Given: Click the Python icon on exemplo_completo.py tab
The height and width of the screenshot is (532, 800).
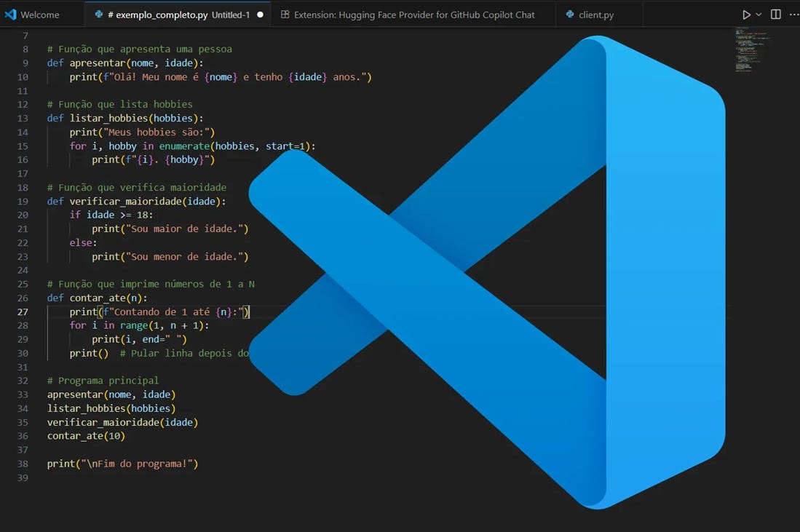Looking at the screenshot, I should [99, 15].
